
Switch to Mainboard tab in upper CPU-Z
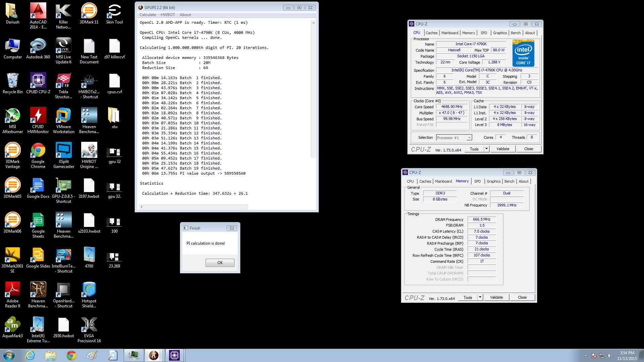[x=450, y=33]
